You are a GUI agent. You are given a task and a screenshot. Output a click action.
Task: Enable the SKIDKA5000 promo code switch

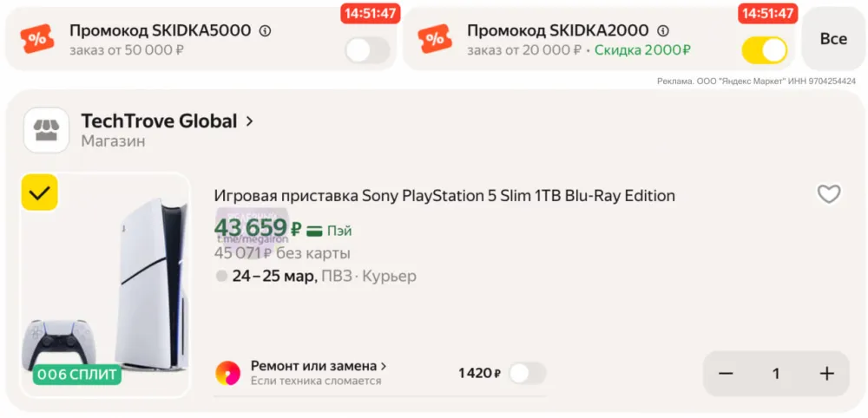[367, 50]
